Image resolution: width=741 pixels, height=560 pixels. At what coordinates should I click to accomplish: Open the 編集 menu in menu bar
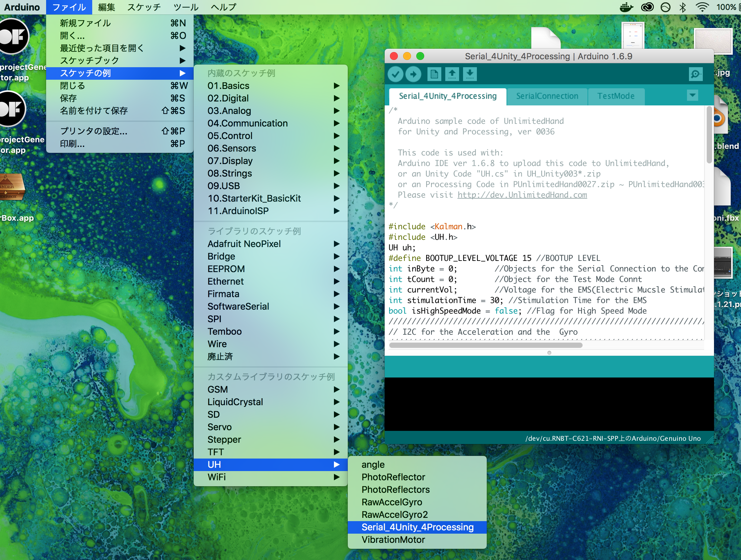[106, 7]
